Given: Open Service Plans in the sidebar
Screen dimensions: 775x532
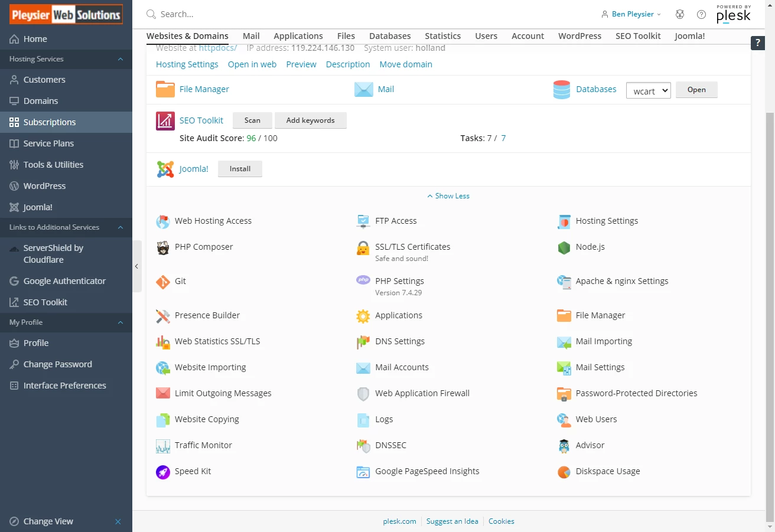Looking at the screenshot, I should click(x=66, y=143).
